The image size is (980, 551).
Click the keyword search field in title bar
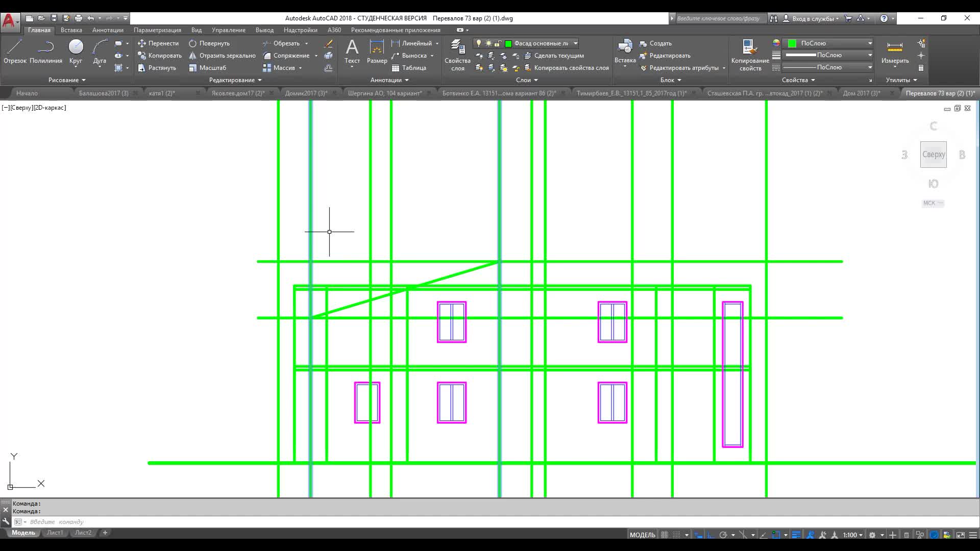click(721, 18)
